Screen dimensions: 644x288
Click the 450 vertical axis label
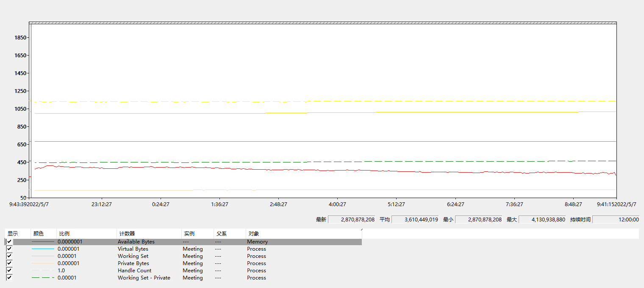click(x=22, y=162)
